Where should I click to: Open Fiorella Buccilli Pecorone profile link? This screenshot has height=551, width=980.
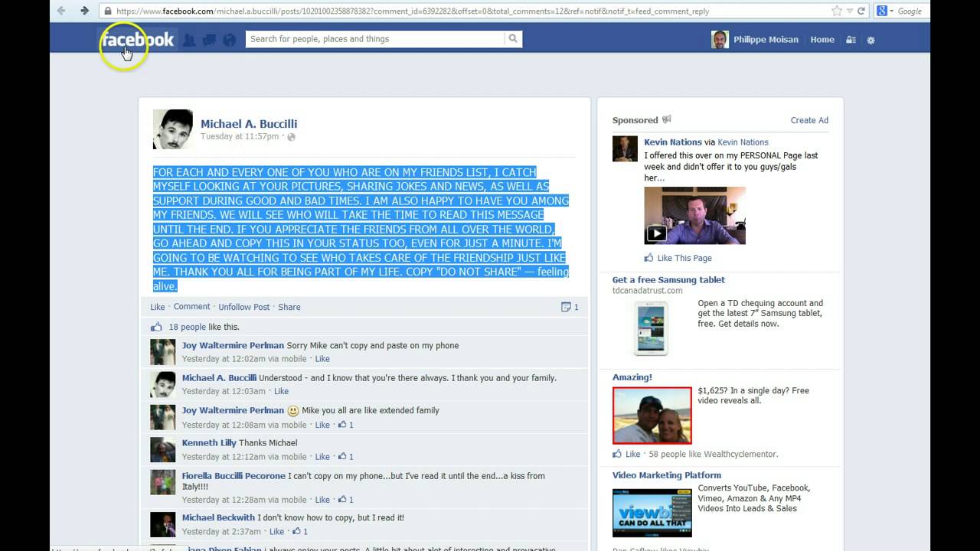pyautogui.click(x=234, y=476)
